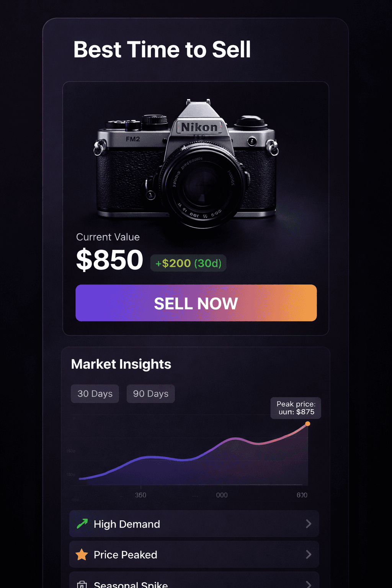Click the Seasonal Spike bag icon
Image resolution: width=392 pixels, height=588 pixels.
[82, 585]
